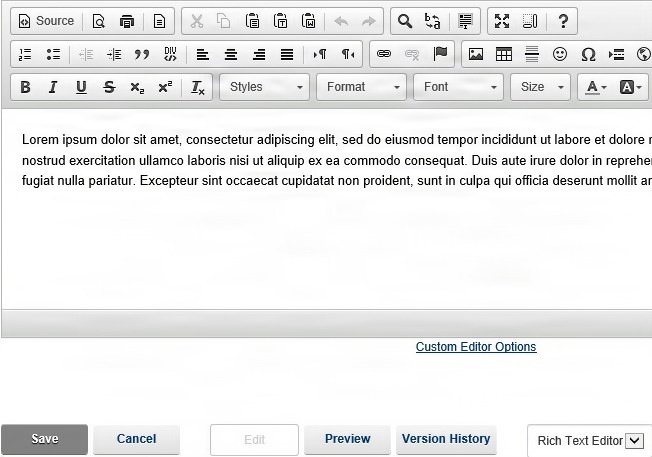Open the Styles dropdown
This screenshot has height=457, width=652.
[264, 87]
